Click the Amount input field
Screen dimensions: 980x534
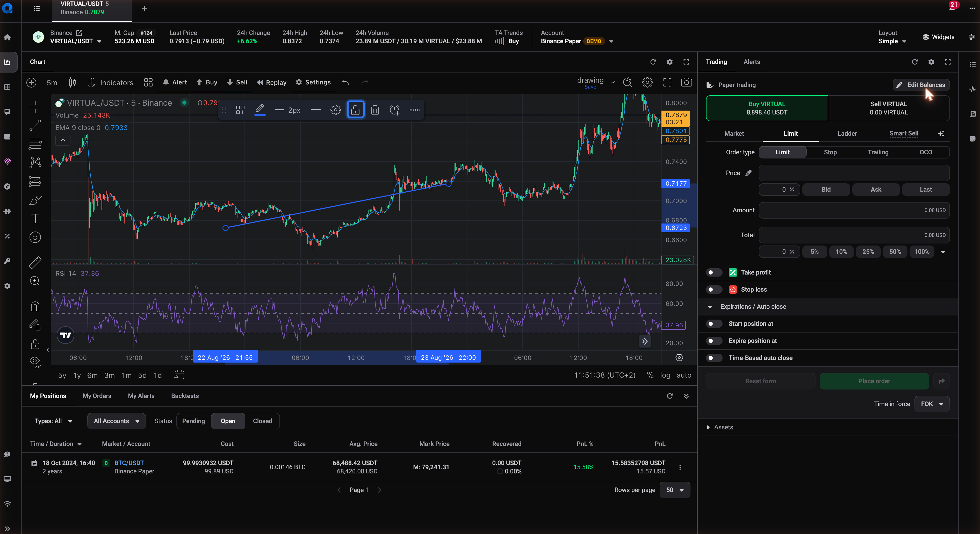click(x=854, y=210)
